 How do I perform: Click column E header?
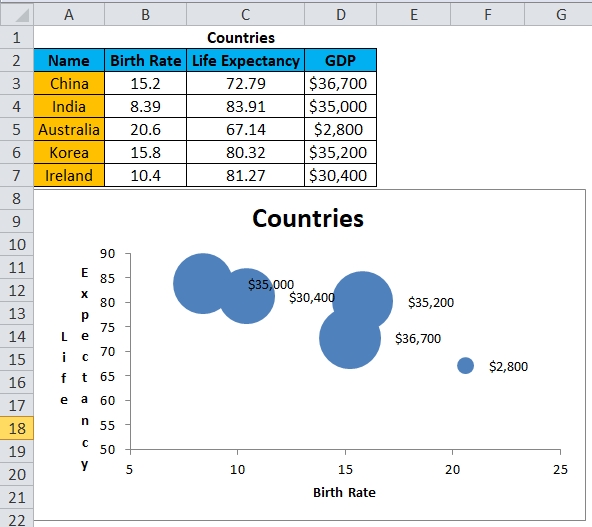(x=413, y=15)
